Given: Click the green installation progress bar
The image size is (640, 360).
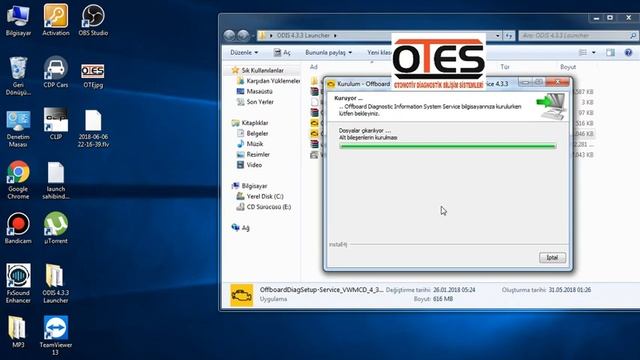Looking at the screenshot, I should click(x=447, y=146).
